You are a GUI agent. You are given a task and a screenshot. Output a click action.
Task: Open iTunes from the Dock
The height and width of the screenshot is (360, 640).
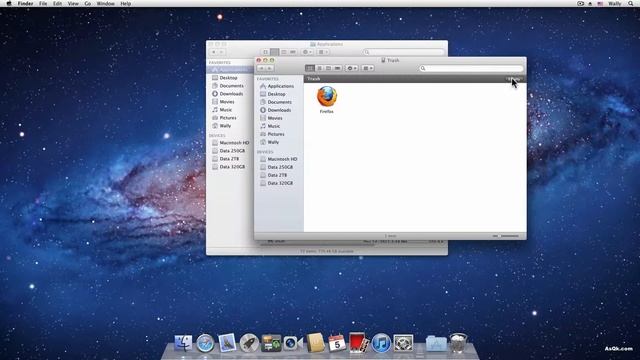click(x=381, y=343)
